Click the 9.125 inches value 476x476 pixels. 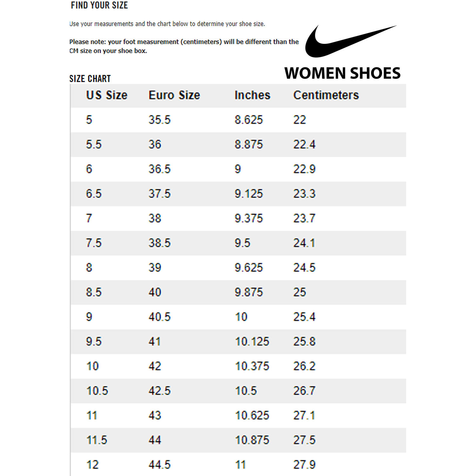click(x=249, y=194)
